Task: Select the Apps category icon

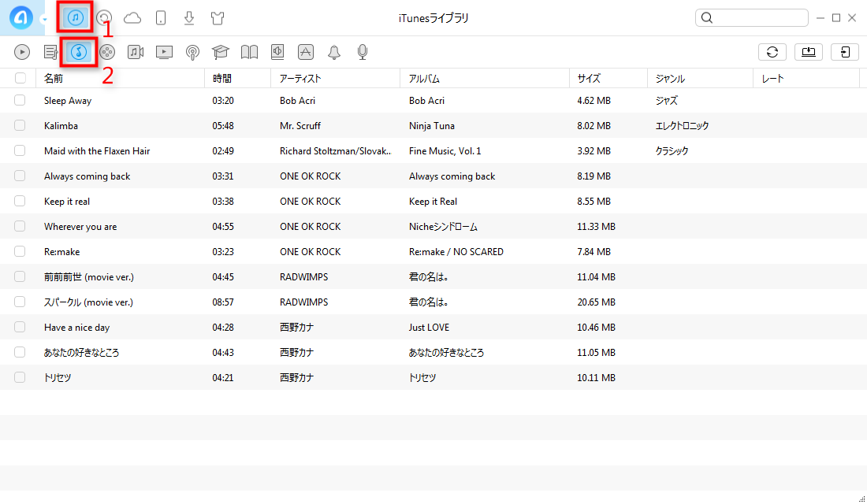Action: 306,52
